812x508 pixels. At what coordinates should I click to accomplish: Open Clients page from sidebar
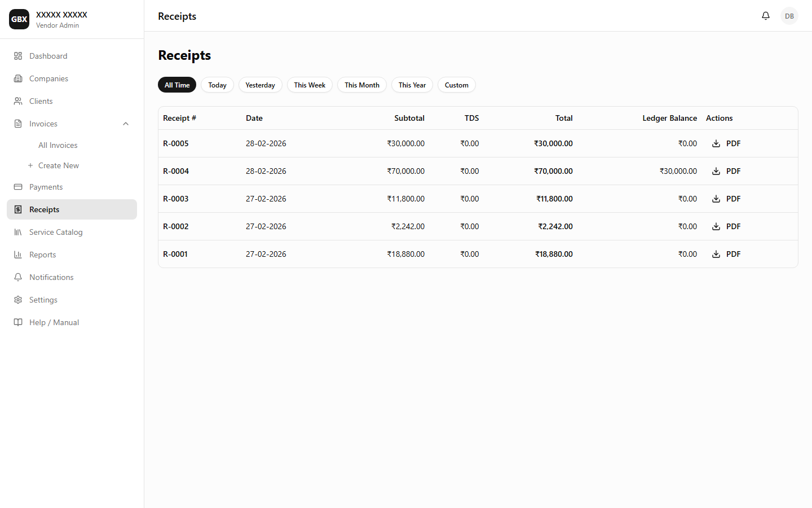tap(72, 101)
